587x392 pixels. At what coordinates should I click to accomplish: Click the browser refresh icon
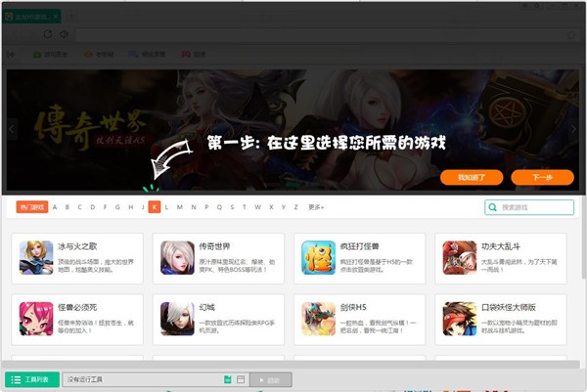point(48,34)
